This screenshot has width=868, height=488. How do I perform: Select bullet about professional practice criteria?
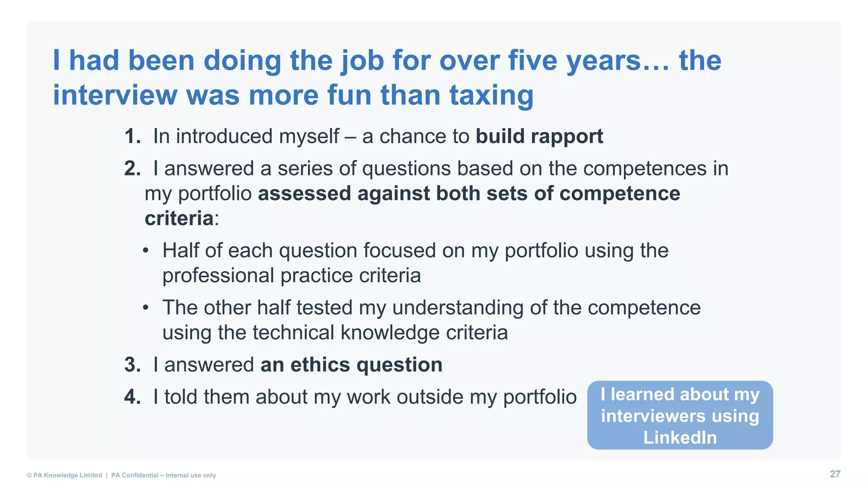406,263
